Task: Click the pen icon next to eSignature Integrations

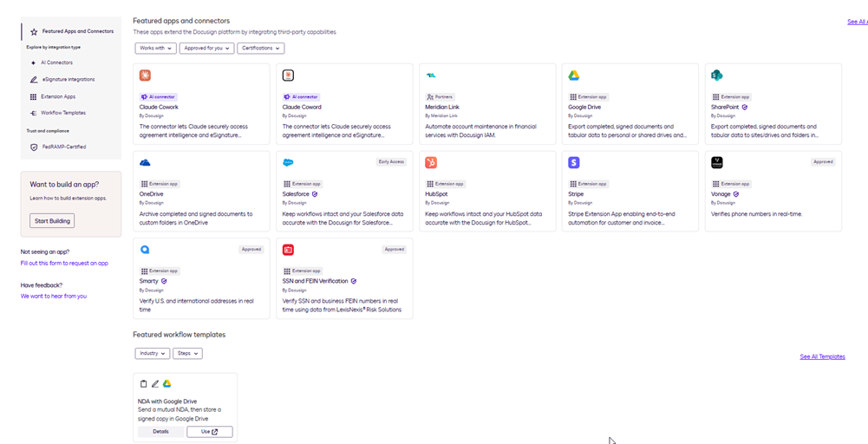Action: click(x=34, y=80)
